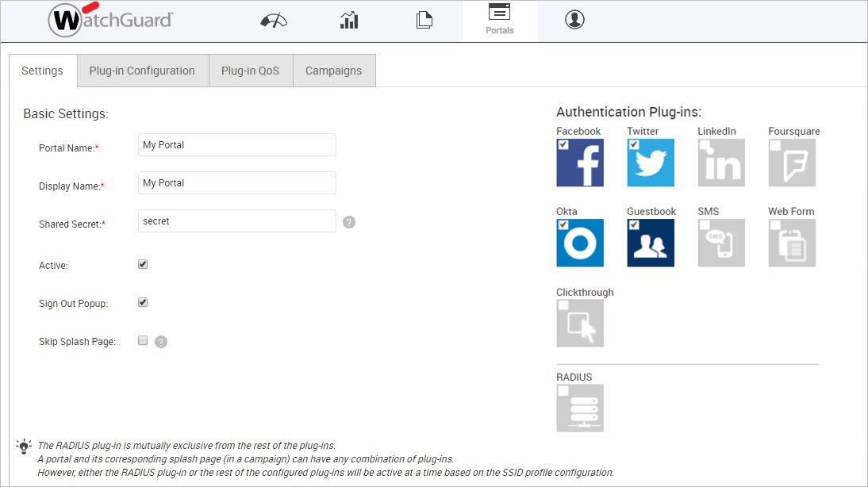868x487 pixels.
Task: Open the user account icon
Action: point(574,19)
